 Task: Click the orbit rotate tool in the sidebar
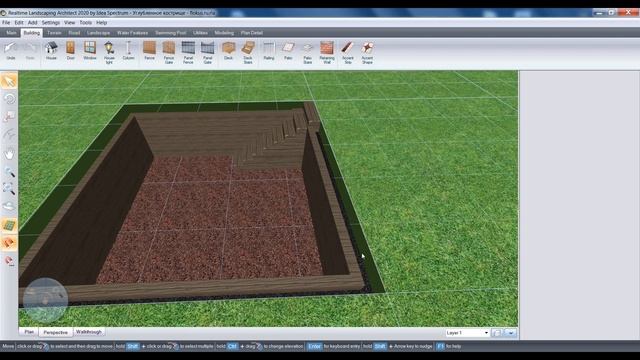(x=9, y=99)
